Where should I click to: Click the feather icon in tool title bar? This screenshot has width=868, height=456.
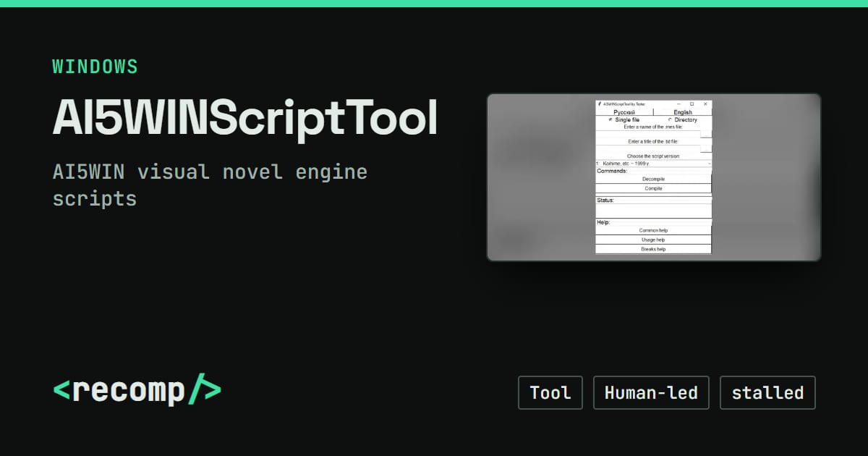coord(600,104)
